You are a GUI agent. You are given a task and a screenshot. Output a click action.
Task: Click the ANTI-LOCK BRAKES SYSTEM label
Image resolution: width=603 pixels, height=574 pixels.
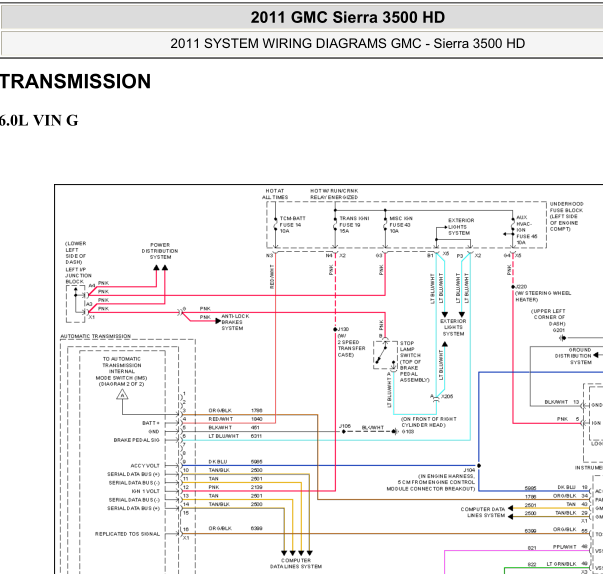coord(235,322)
